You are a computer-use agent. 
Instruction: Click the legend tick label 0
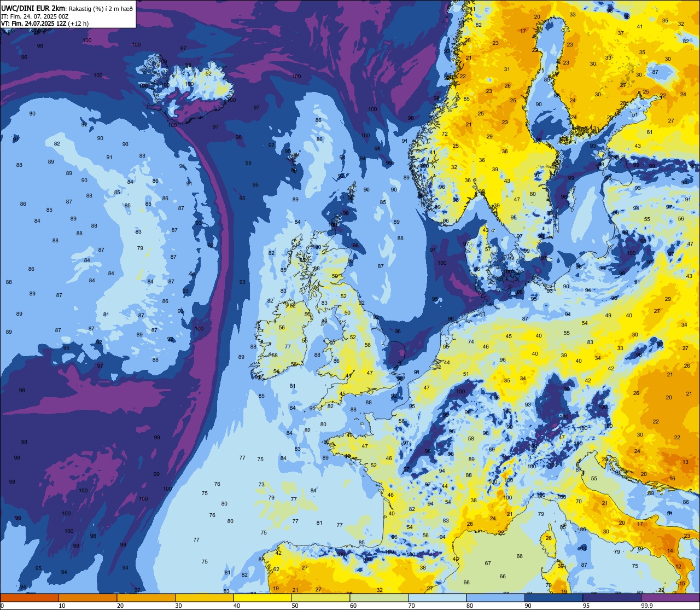click(x=3, y=606)
